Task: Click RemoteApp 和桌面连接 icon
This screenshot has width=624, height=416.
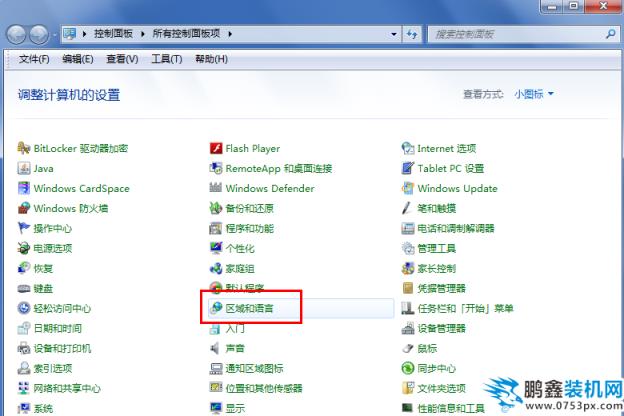Action: pyautogui.click(x=216, y=168)
